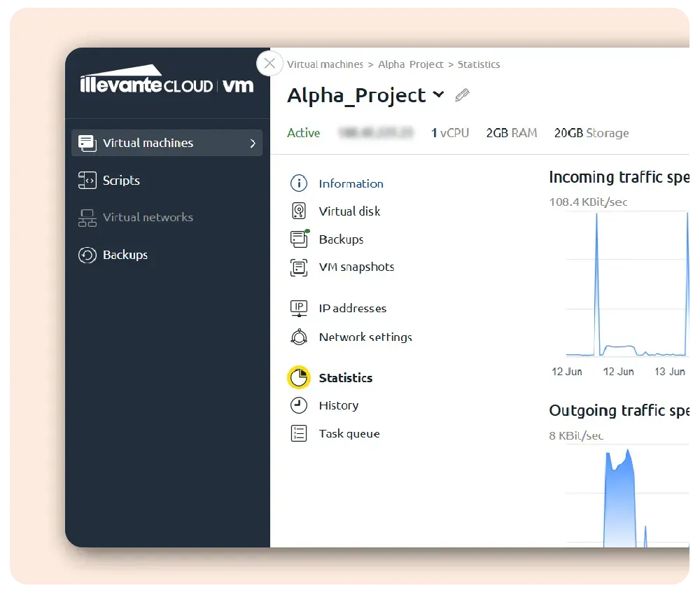This screenshot has height=595, width=700.
Task: Select the Statistics section
Action: coord(346,378)
